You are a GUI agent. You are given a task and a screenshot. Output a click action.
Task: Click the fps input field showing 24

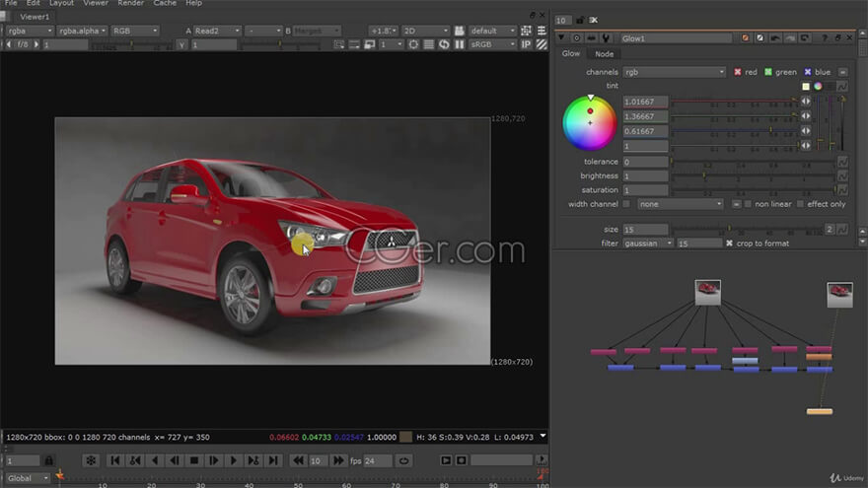378,460
